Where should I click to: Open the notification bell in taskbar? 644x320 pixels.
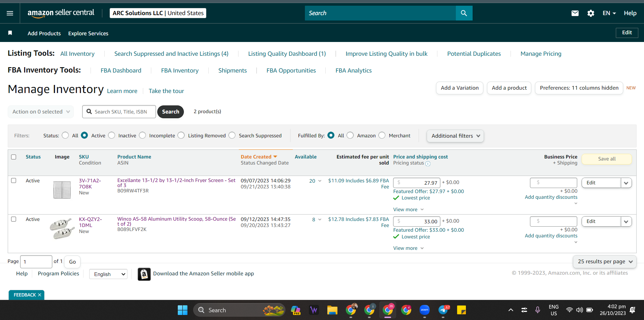coord(633,310)
